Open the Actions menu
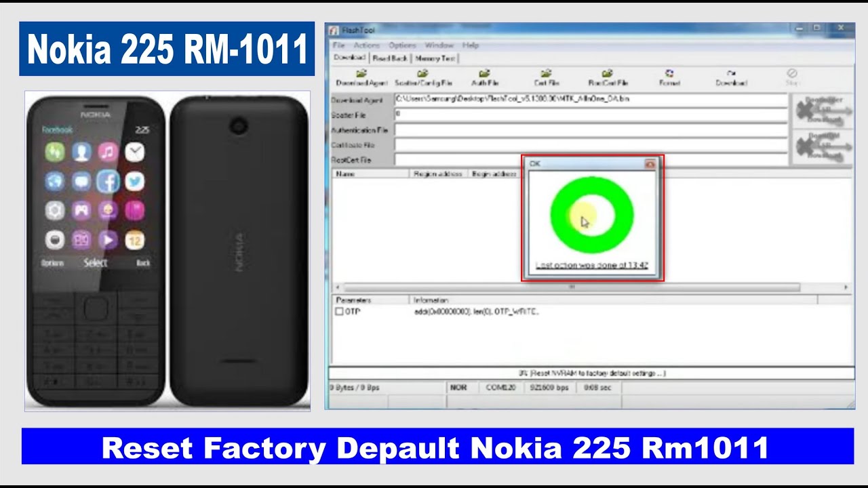This screenshot has height=488, width=868. click(367, 45)
